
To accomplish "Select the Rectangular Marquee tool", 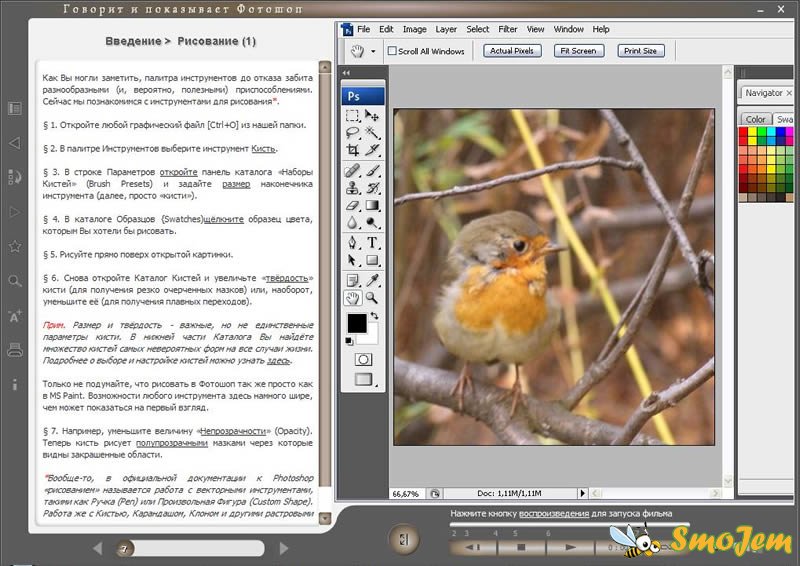I will 352,115.
